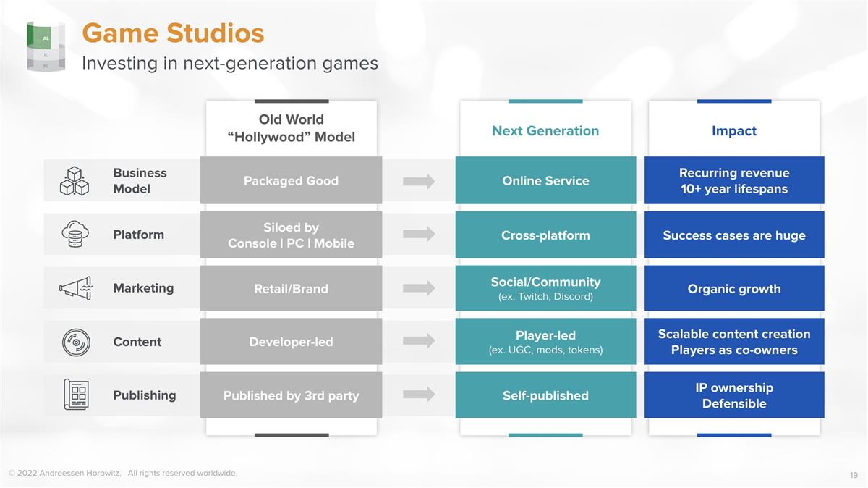Select the Impact column header

(733, 131)
